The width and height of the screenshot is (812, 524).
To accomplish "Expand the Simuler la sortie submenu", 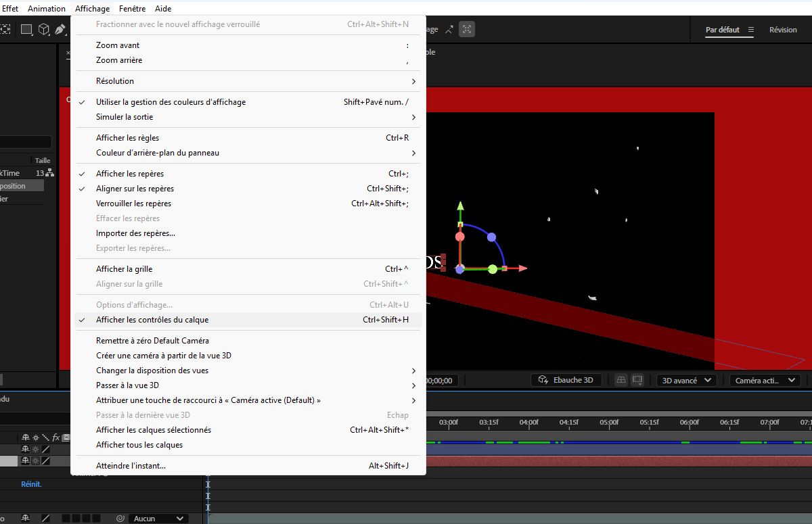I will (x=248, y=117).
